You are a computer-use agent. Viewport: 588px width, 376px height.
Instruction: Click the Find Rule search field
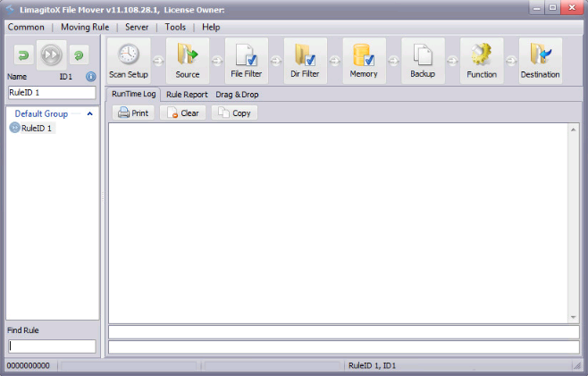click(52, 346)
